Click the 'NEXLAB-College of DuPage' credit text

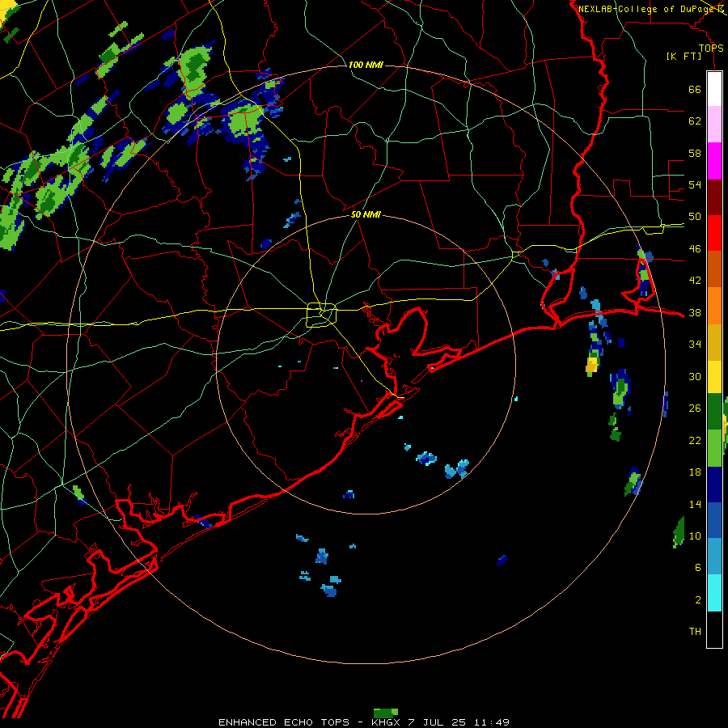click(645, 9)
